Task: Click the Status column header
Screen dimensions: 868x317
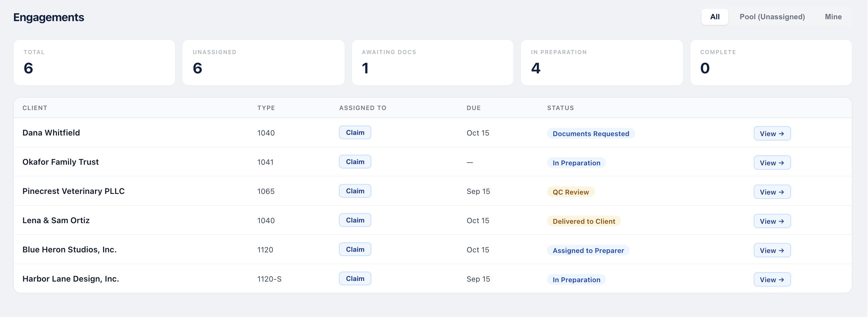Action: click(x=560, y=108)
